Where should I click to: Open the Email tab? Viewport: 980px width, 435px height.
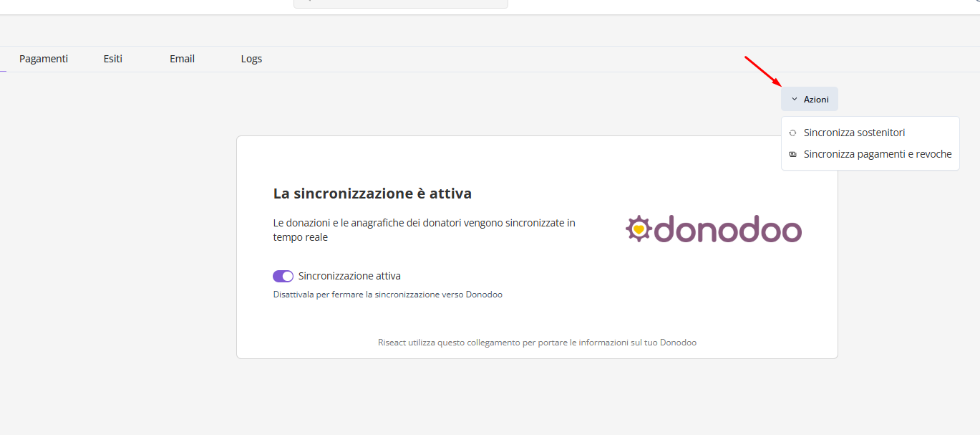[x=182, y=59]
